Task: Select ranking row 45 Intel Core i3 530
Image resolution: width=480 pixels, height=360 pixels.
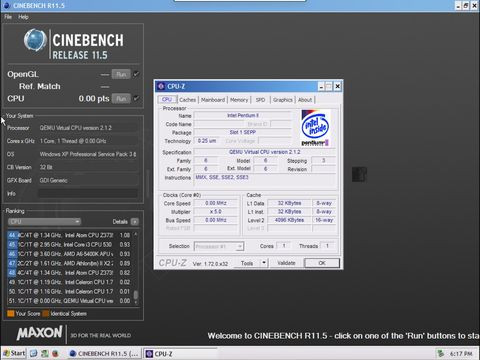Action: (x=69, y=245)
